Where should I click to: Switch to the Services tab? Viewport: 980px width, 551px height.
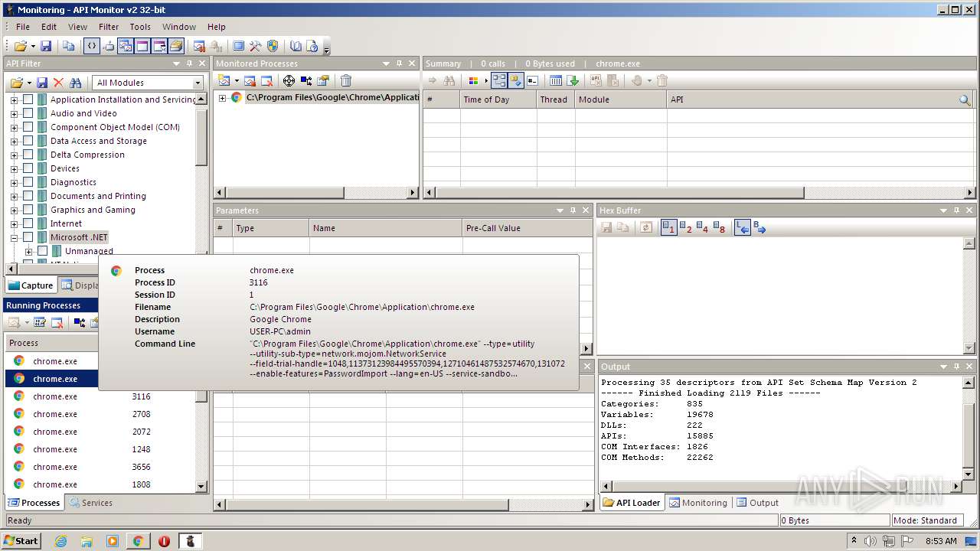90,503
